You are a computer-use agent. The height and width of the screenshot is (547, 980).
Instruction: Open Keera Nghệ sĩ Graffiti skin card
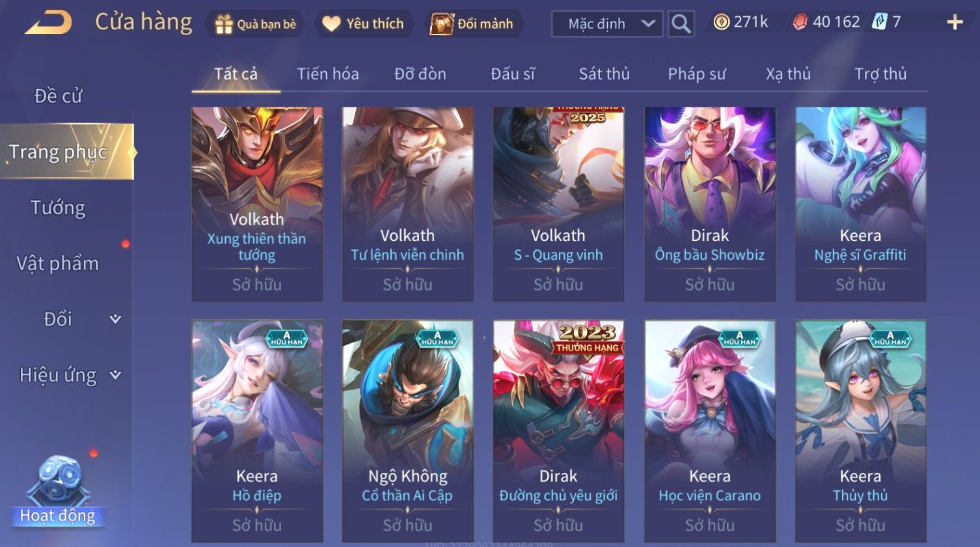point(860,204)
